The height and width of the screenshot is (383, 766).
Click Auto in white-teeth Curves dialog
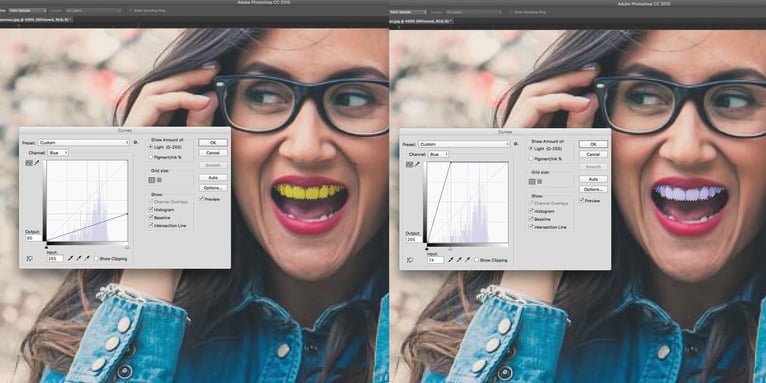tap(593, 179)
